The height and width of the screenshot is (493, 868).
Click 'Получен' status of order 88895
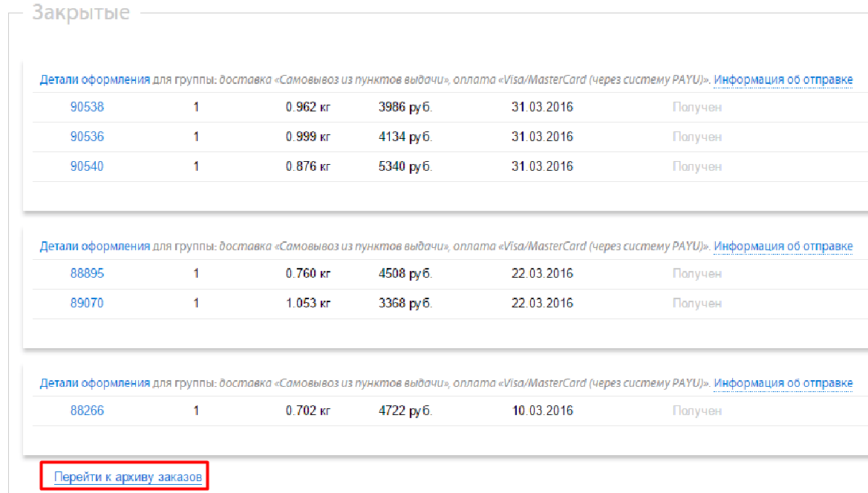(x=697, y=274)
